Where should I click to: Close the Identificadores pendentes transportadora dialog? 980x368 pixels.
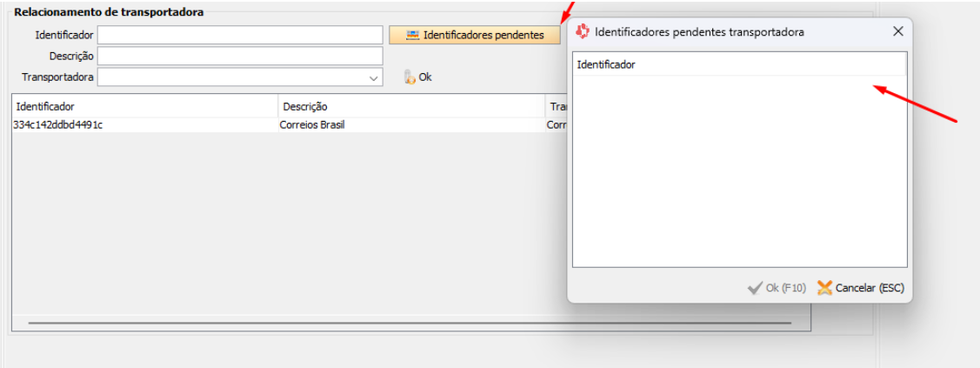pyautogui.click(x=898, y=32)
